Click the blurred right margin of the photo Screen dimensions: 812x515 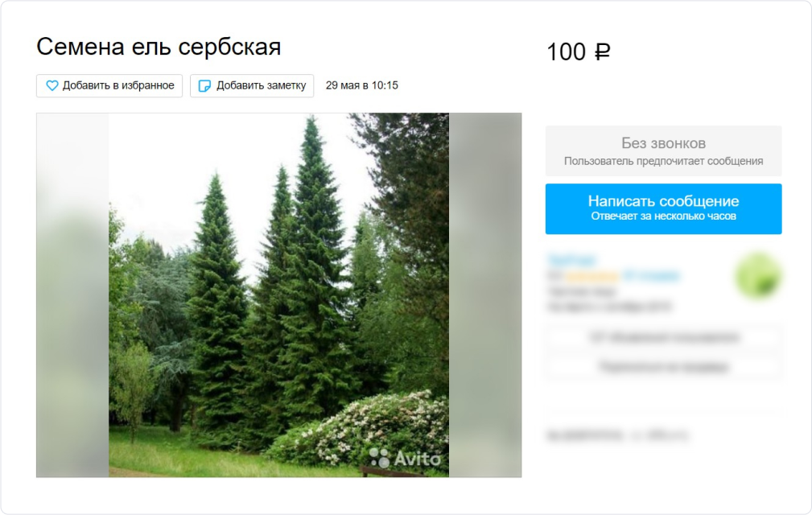485,295
